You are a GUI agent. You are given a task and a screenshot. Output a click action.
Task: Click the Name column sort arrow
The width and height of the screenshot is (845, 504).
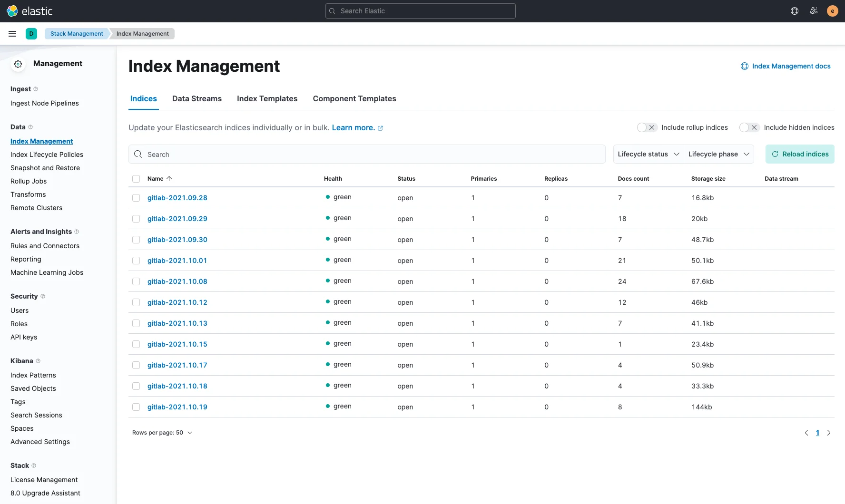[169, 179]
